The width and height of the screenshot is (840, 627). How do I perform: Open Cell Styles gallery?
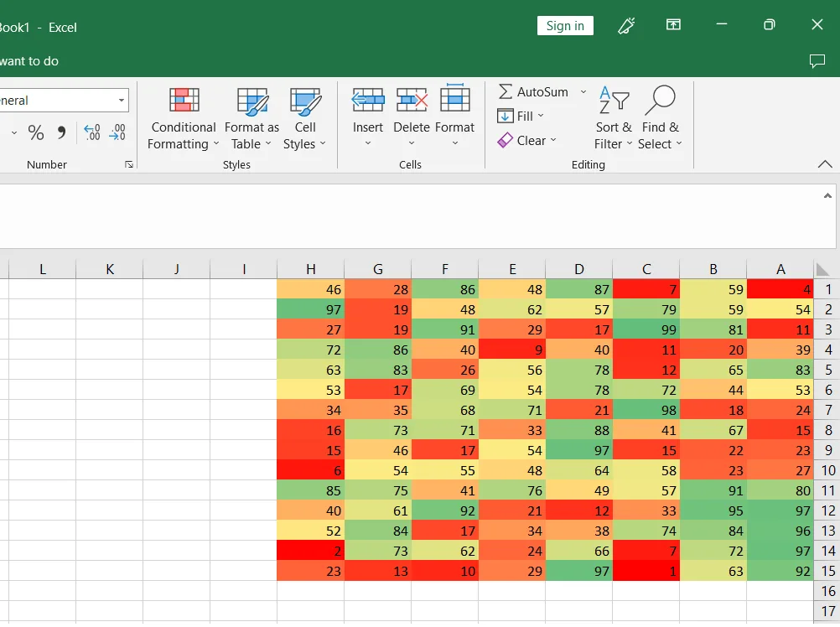click(x=305, y=119)
